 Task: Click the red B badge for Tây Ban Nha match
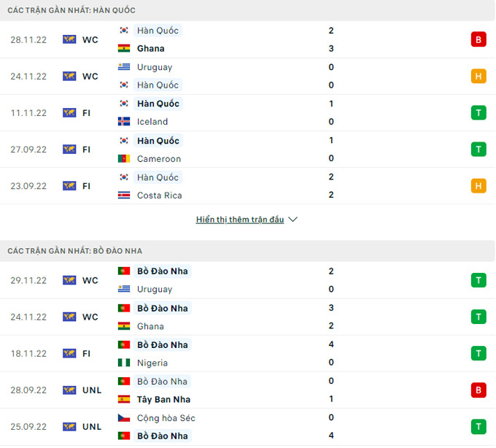point(478,390)
